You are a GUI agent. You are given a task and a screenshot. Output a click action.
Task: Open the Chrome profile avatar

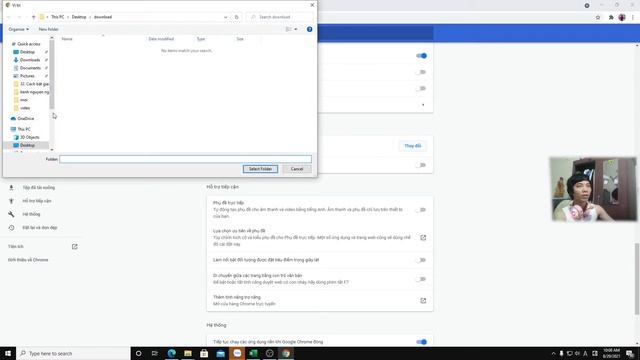[x=622, y=18]
